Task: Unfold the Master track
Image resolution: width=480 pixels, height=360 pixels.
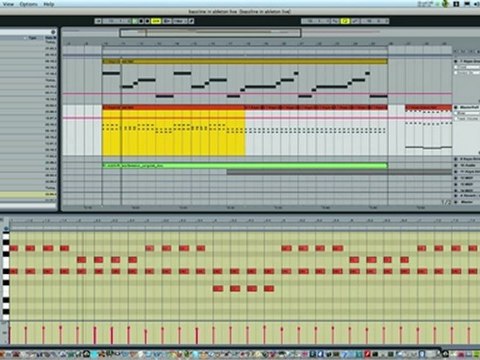Action: [456, 202]
